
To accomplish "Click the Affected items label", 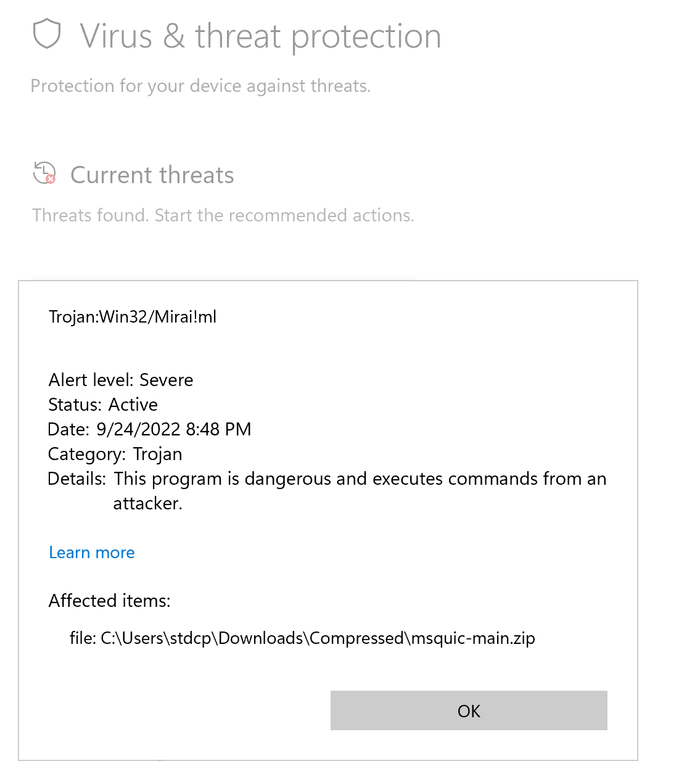I will point(109,601).
